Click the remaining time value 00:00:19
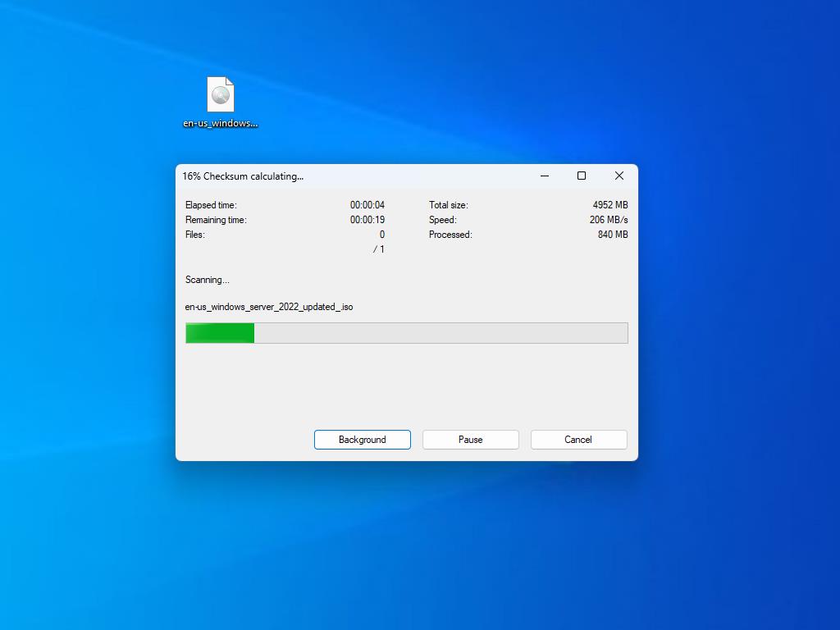The width and height of the screenshot is (840, 630). pos(367,220)
